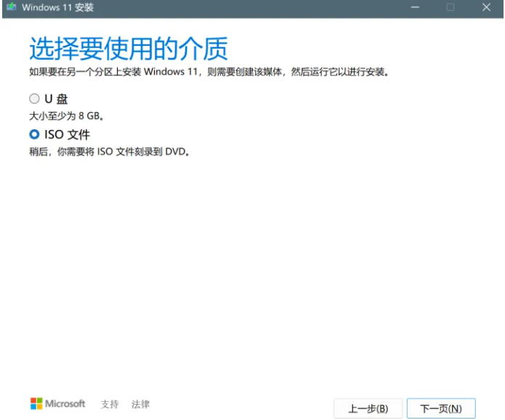Image resolution: width=505 pixels, height=420 pixels.
Task: Click the Microsoft logo
Action: (58, 403)
